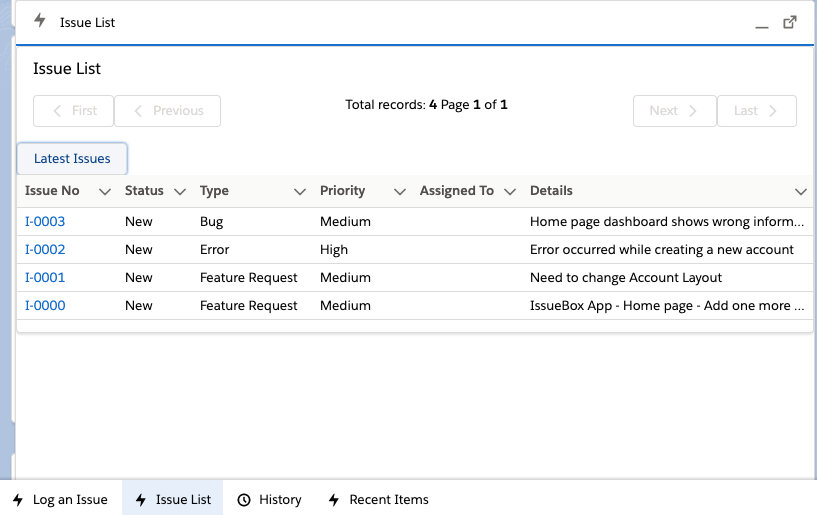Open the Status column dropdown arrow

tap(180, 191)
